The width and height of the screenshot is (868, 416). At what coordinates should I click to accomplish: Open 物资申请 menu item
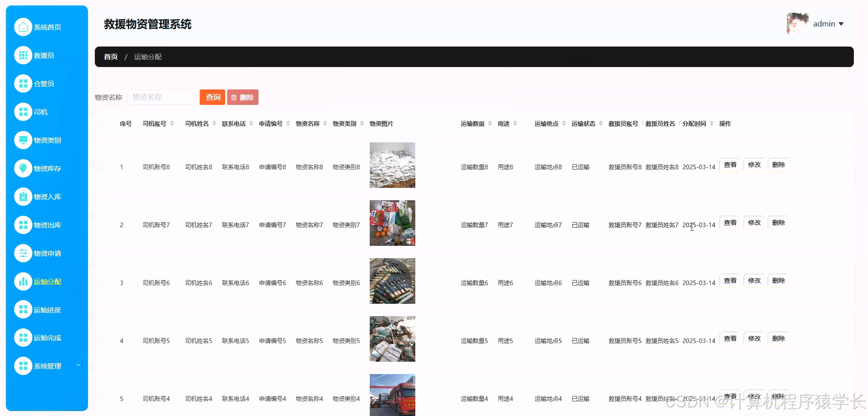coord(47,253)
